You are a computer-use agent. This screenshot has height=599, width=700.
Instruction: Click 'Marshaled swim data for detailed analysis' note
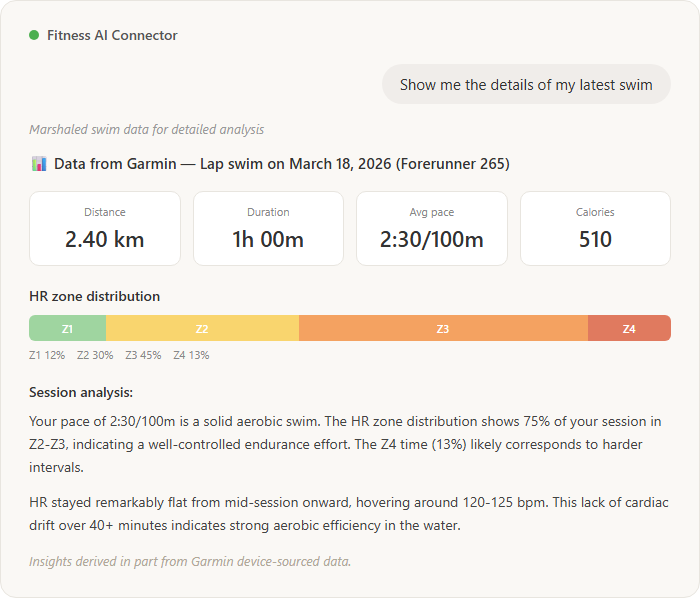pyautogui.click(x=146, y=129)
